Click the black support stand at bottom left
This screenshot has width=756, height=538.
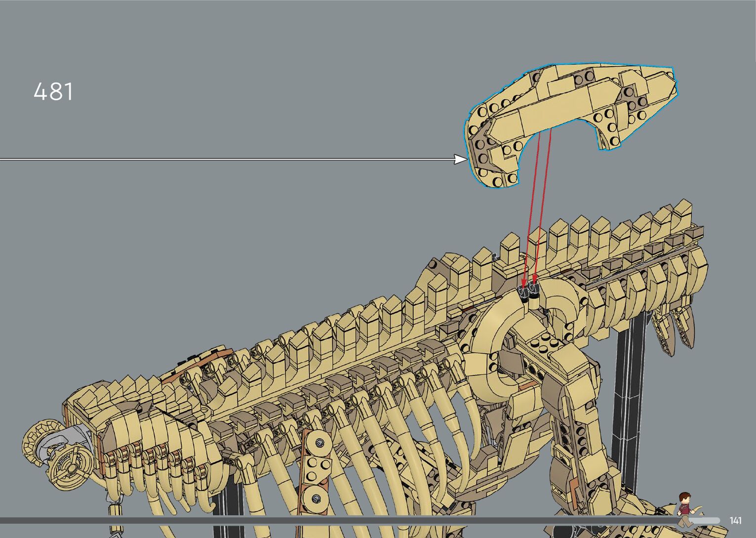228,509
